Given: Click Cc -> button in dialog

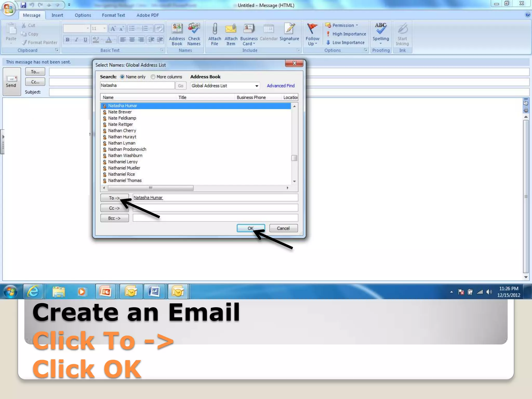Looking at the screenshot, I should click(x=115, y=208).
